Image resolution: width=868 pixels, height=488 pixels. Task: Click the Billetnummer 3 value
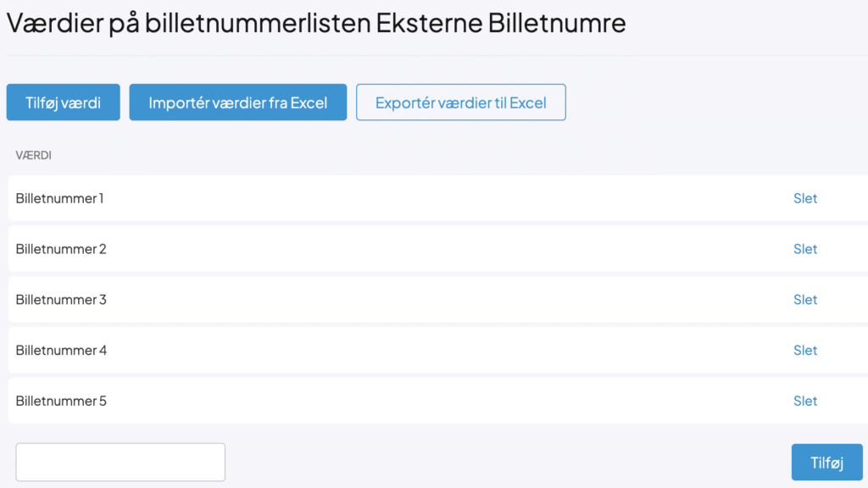click(61, 300)
